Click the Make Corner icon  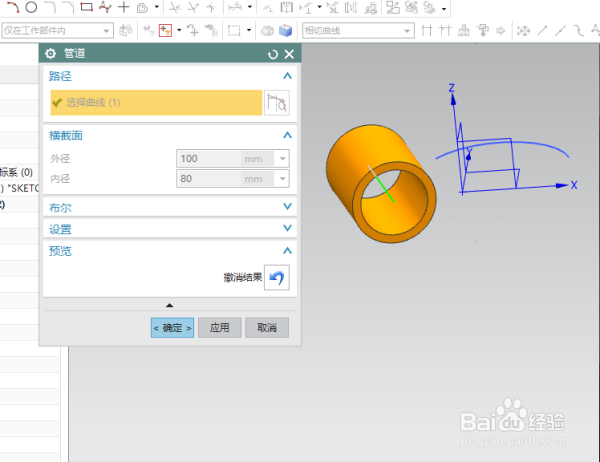tap(212, 7)
